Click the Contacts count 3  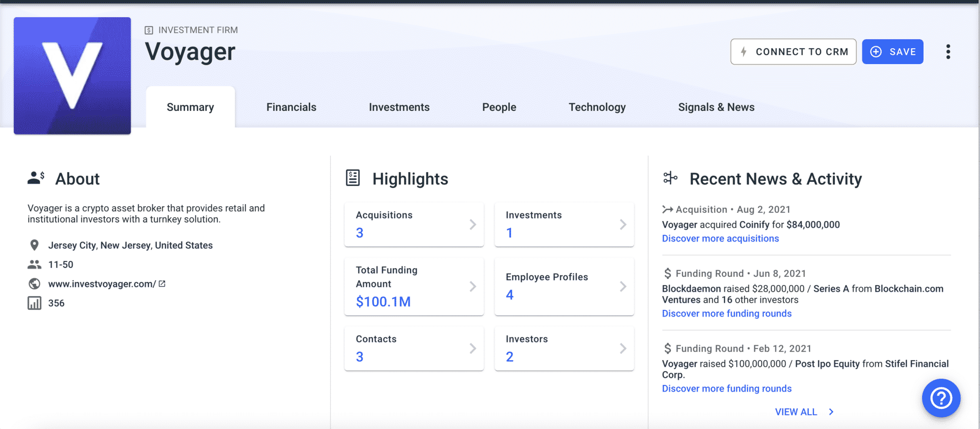[x=360, y=357]
